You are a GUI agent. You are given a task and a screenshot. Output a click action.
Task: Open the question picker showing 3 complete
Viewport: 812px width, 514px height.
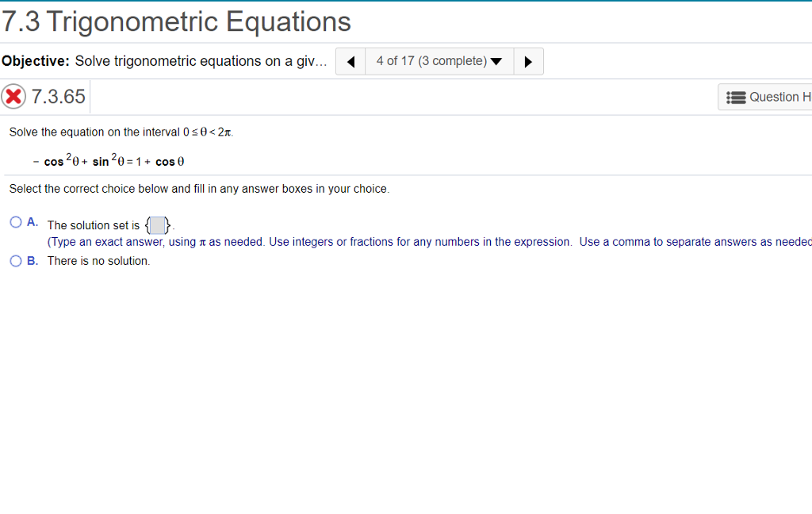click(439, 60)
